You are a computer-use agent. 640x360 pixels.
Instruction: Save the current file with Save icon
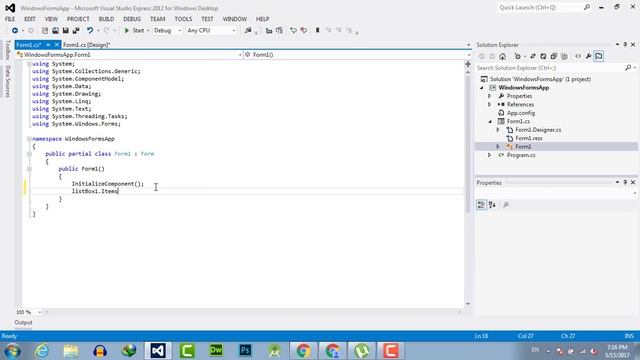65,31
